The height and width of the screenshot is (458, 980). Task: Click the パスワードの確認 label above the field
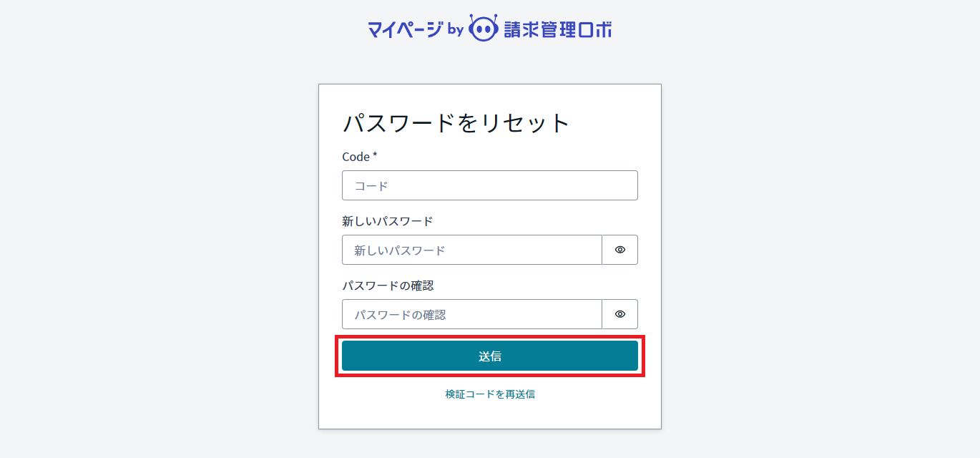388,286
